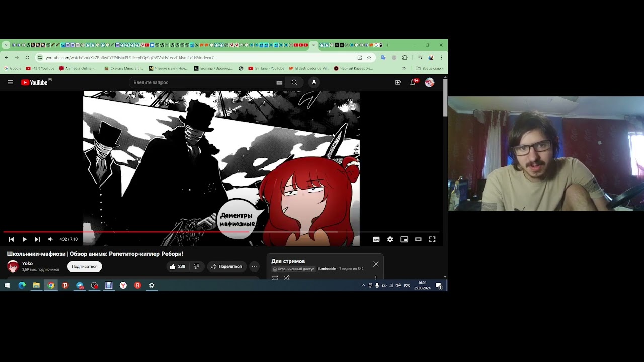Open YouTube notifications bell
Screen dimensions: 644x362
pyautogui.click(x=413, y=82)
